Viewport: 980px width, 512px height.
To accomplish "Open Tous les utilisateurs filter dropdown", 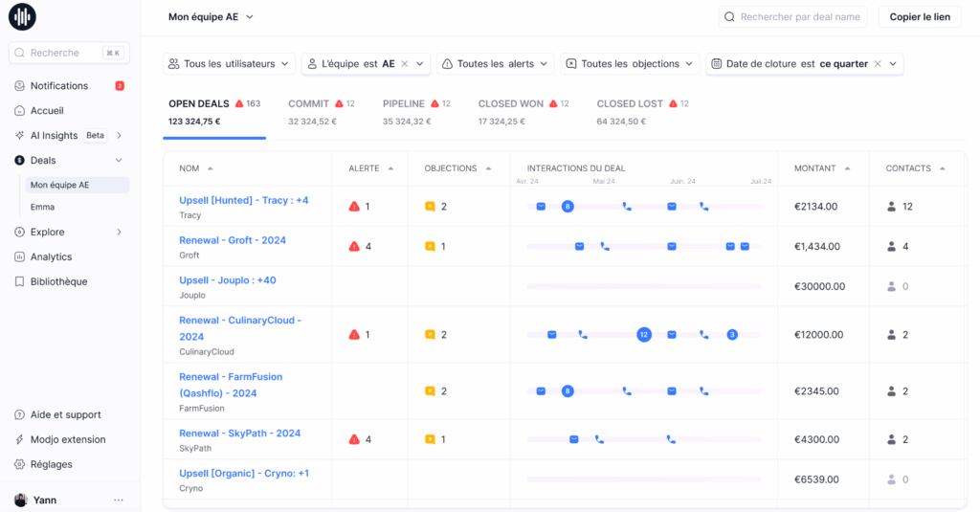I will (230, 64).
